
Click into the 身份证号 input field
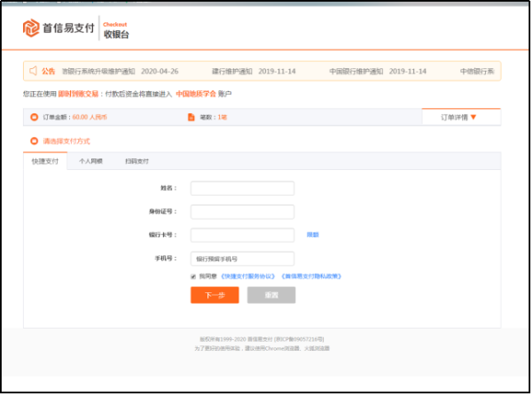242,212
